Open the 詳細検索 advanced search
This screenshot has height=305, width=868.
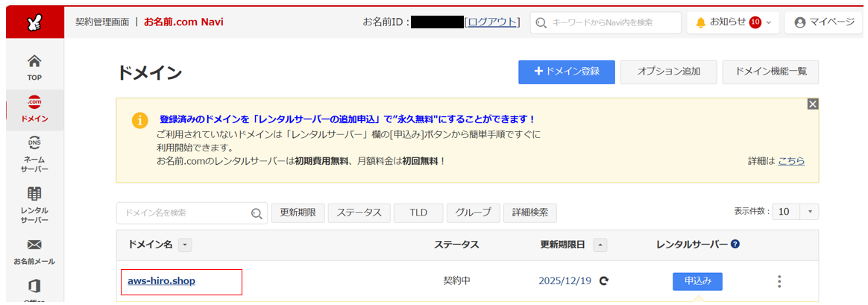click(530, 213)
